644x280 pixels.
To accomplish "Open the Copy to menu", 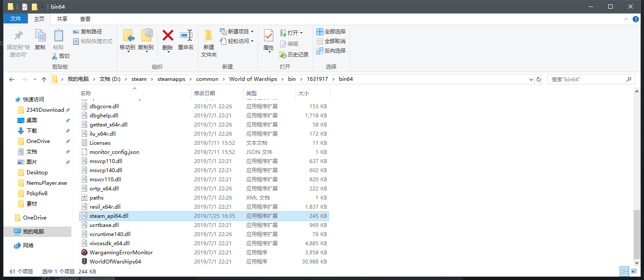I will click(146, 41).
